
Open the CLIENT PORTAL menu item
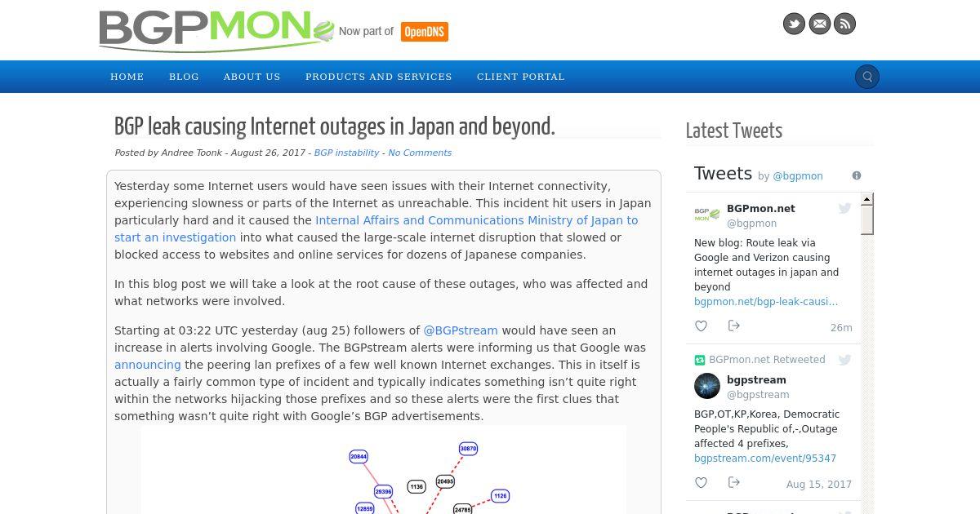pyautogui.click(x=521, y=77)
